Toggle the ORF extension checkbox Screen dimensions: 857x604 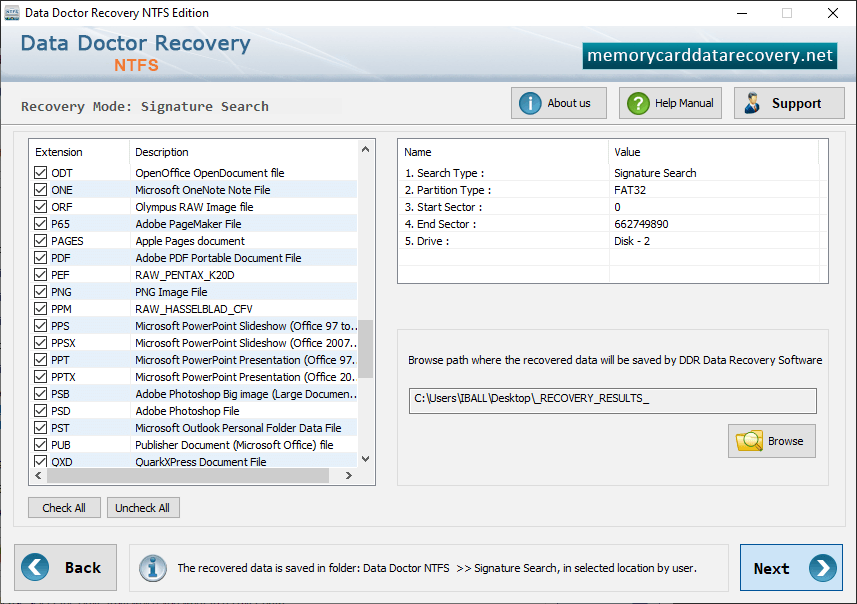pos(40,207)
